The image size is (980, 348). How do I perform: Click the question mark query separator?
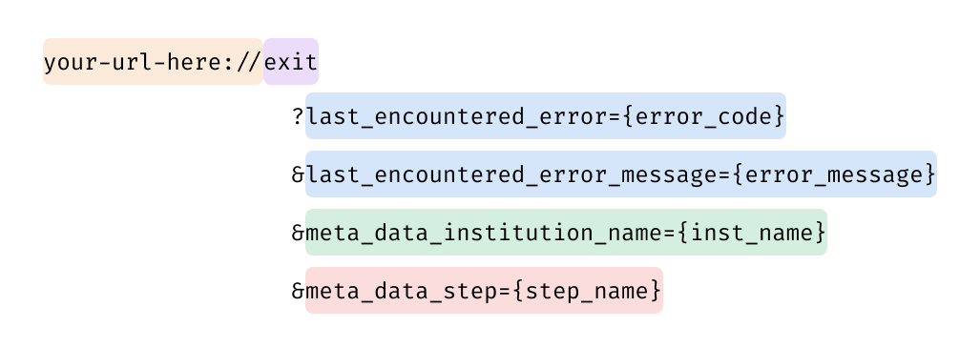click(298, 116)
